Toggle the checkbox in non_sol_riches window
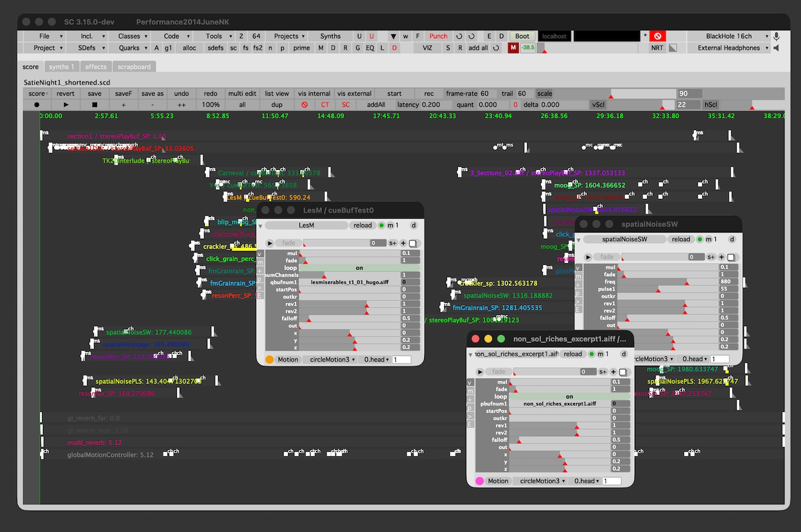This screenshot has width=801, height=532. [623, 372]
